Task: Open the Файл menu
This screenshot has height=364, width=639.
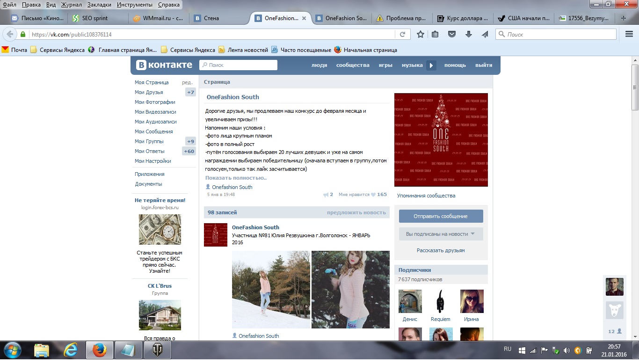Action: 9,5
